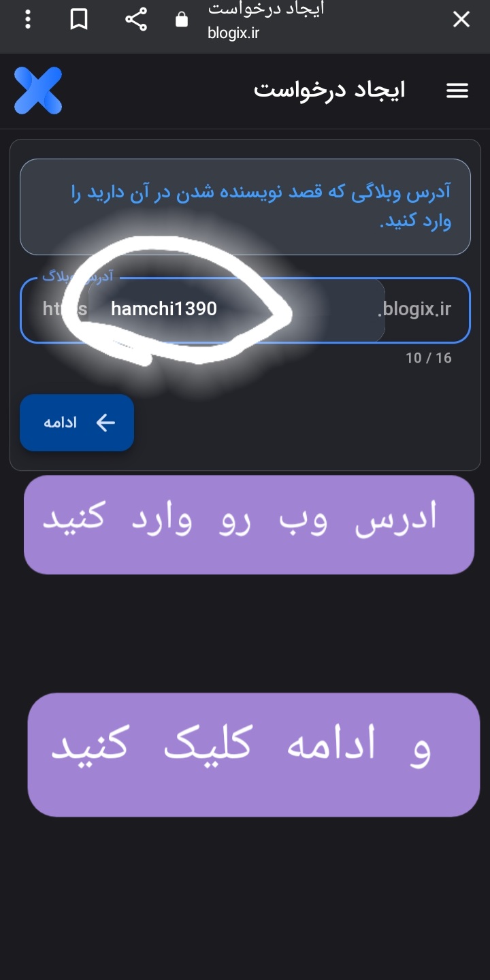Click the blue instruction text about blog address
The image size is (490, 980).
tap(261, 206)
